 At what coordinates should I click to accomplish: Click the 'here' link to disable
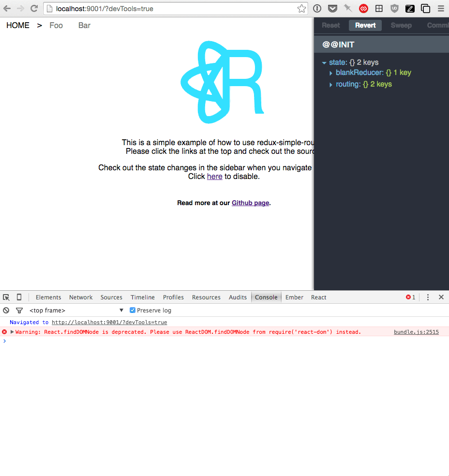click(215, 177)
